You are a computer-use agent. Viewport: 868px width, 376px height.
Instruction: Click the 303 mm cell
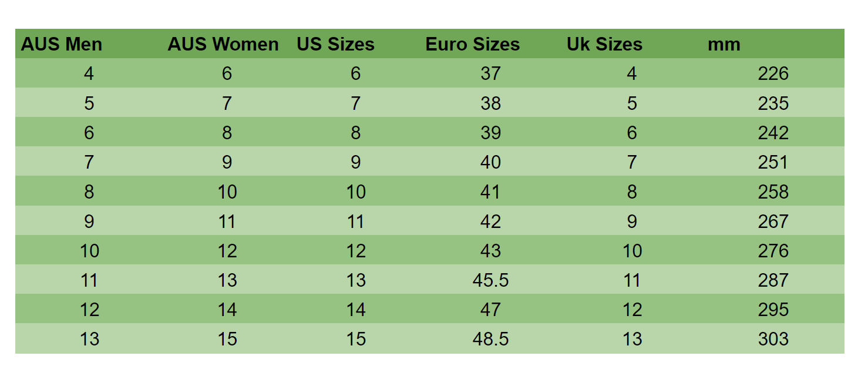(x=773, y=339)
